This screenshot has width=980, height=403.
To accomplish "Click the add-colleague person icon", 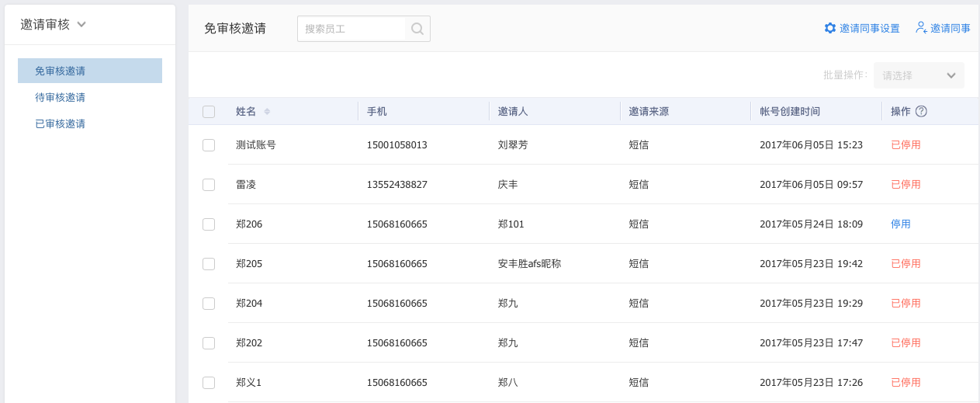I will tap(922, 28).
